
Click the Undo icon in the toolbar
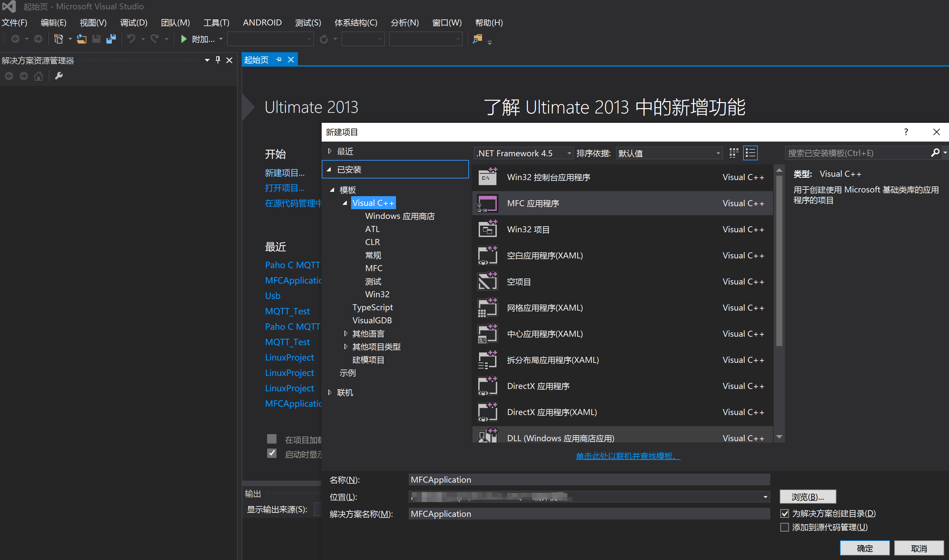point(131,39)
